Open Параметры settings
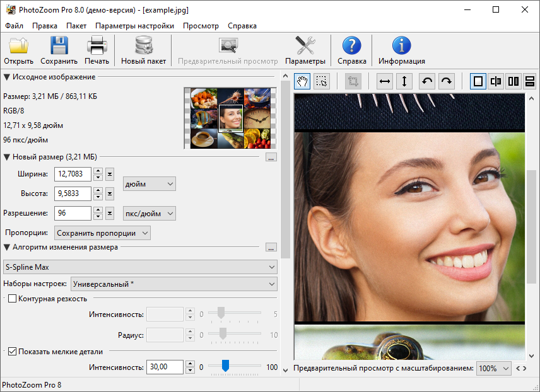 [x=306, y=50]
